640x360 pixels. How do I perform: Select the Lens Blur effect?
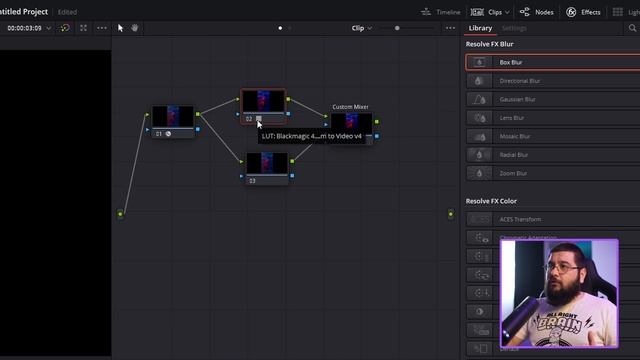[553, 118]
